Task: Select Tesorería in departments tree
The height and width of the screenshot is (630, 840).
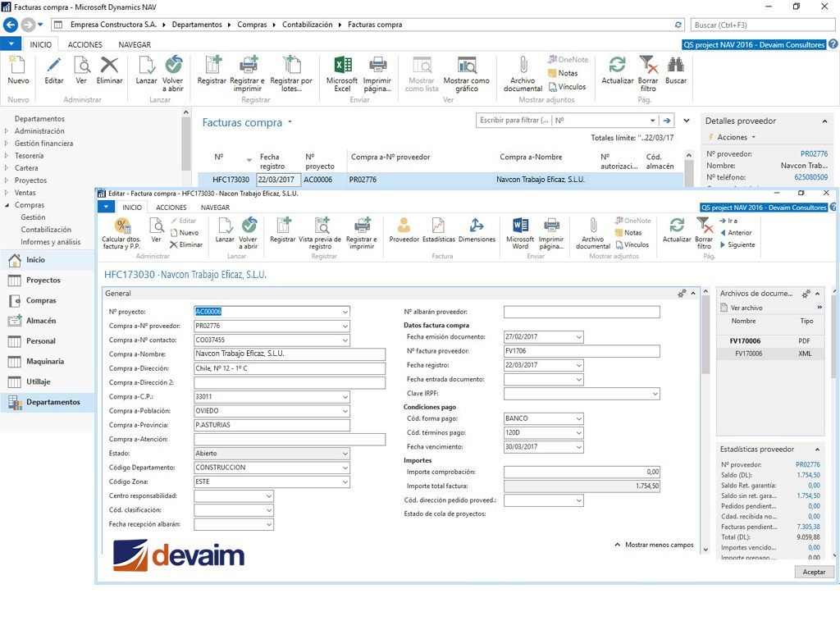Action: 29,156
